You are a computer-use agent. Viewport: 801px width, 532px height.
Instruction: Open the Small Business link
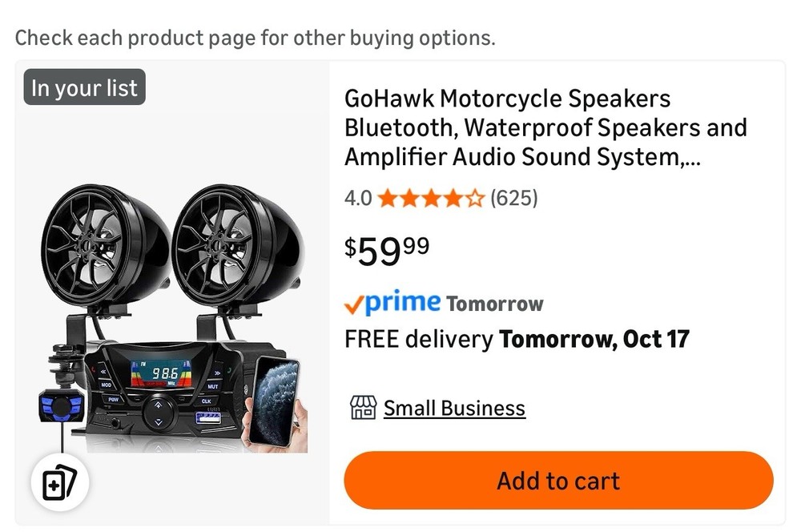click(455, 408)
